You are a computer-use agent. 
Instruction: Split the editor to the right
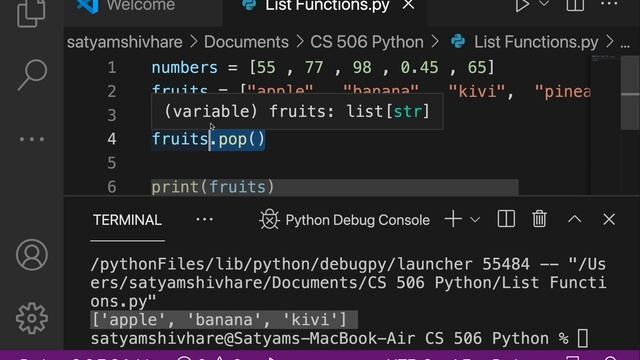point(575,5)
